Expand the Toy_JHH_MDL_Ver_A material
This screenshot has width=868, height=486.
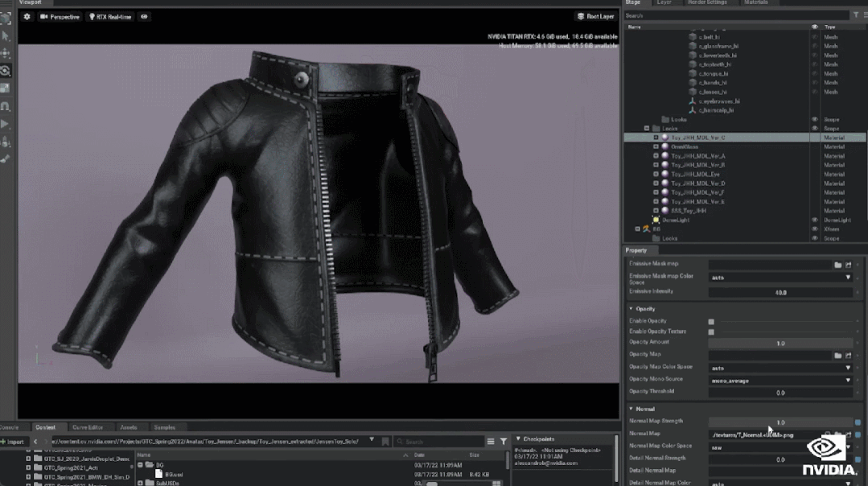tap(656, 156)
